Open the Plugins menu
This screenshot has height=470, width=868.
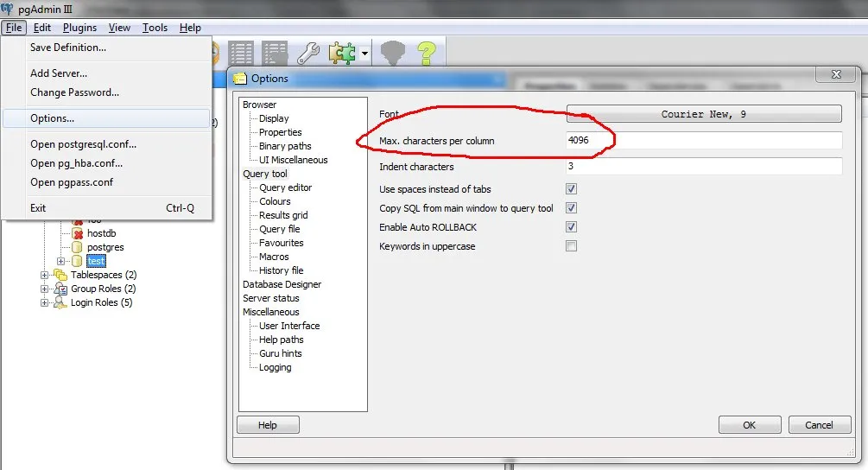coord(79,28)
